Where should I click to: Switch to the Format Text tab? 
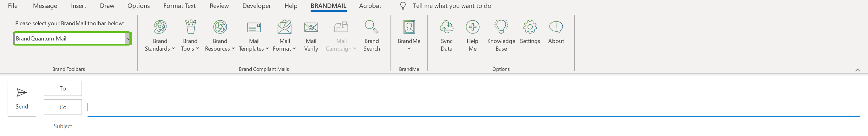[x=179, y=6]
